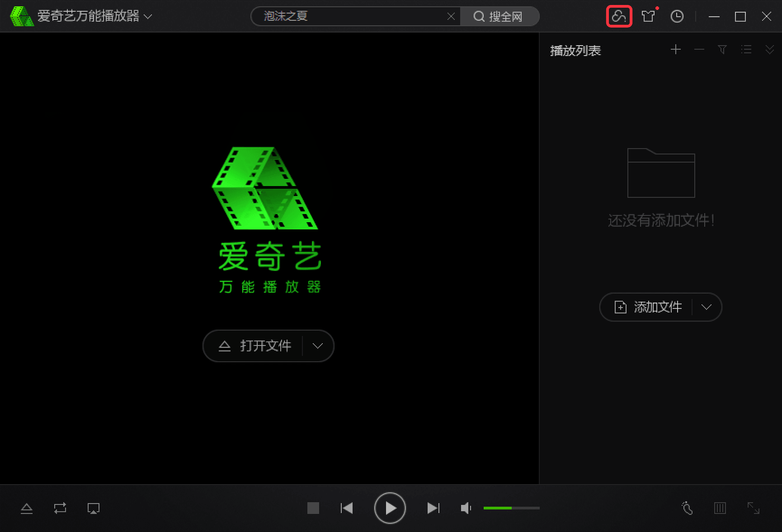
Task: Open the playback history clock icon
Action: tap(677, 16)
